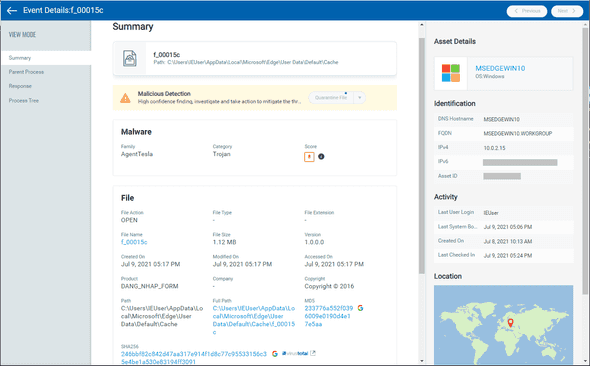
Task: Click the summary scrollbar down arrow
Action: tap(421, 361)
